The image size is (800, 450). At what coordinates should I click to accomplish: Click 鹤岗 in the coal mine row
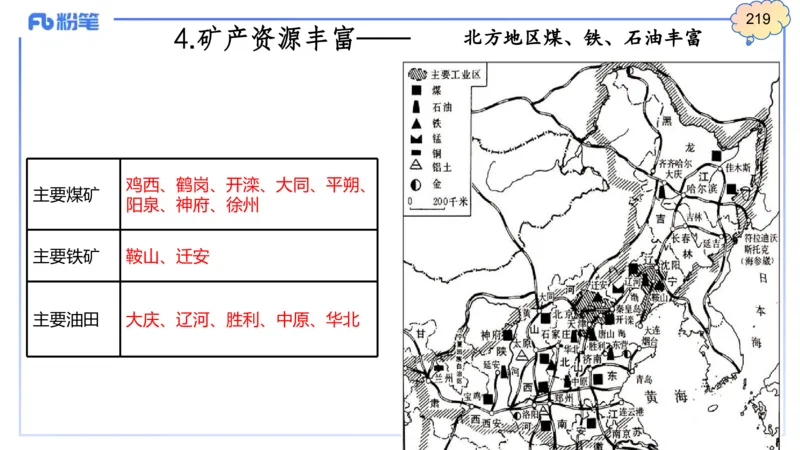(192, 185)
